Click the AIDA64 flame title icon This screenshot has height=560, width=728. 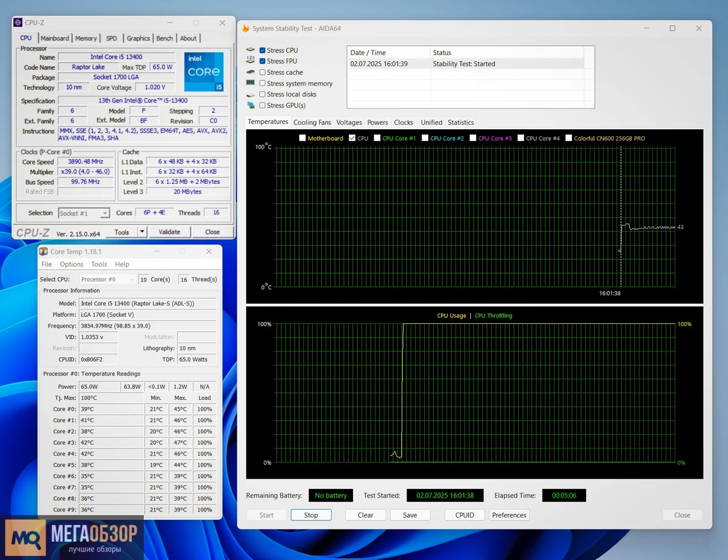[x=246, y=29]
